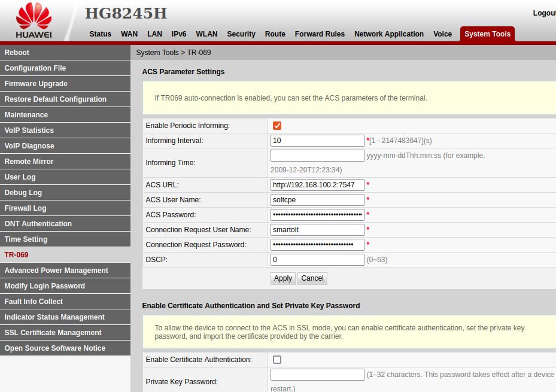
Task: Apply the ACS parameter settings
Action: (x=282, y=278)
